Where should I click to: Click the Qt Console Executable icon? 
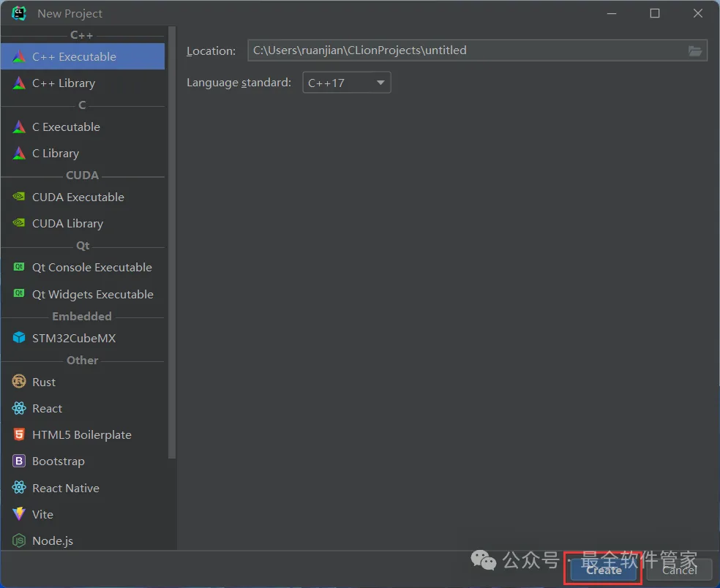(x=19, y=267)
